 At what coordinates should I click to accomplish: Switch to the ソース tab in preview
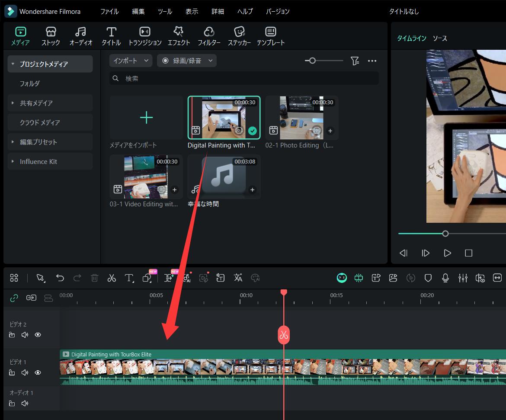click(440, 38)
